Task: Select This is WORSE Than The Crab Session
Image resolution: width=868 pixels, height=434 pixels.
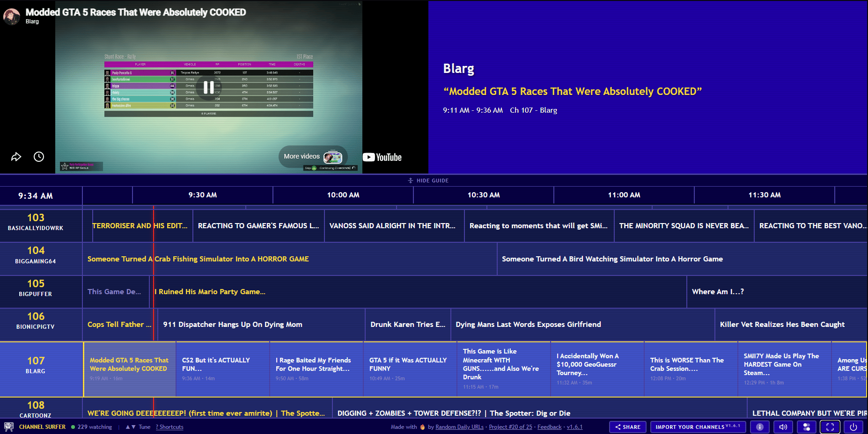Action: (x=691, y=369)
